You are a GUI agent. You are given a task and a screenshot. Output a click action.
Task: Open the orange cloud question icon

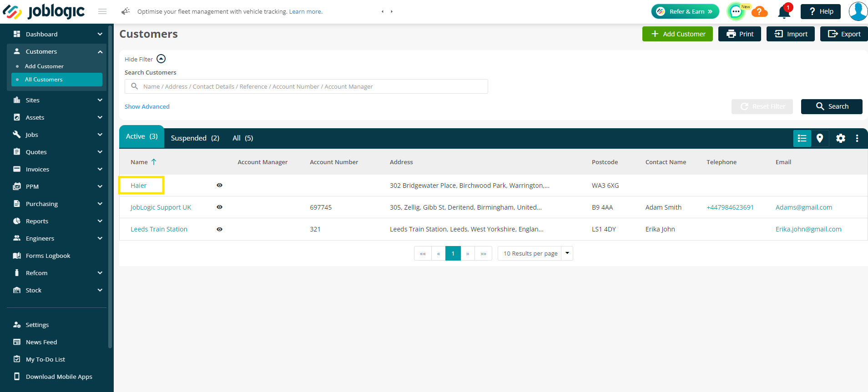pyautogui.click(x=759, y=11)
